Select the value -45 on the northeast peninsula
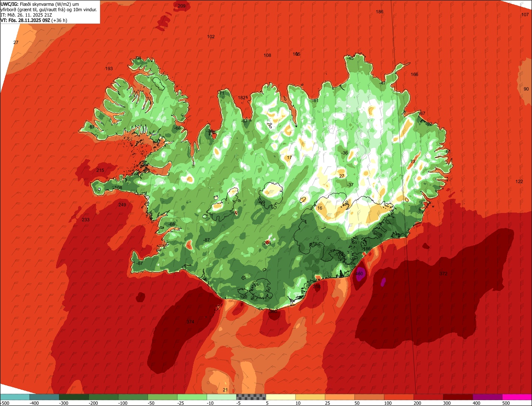 pyautogui.click(x=350, y=58)
